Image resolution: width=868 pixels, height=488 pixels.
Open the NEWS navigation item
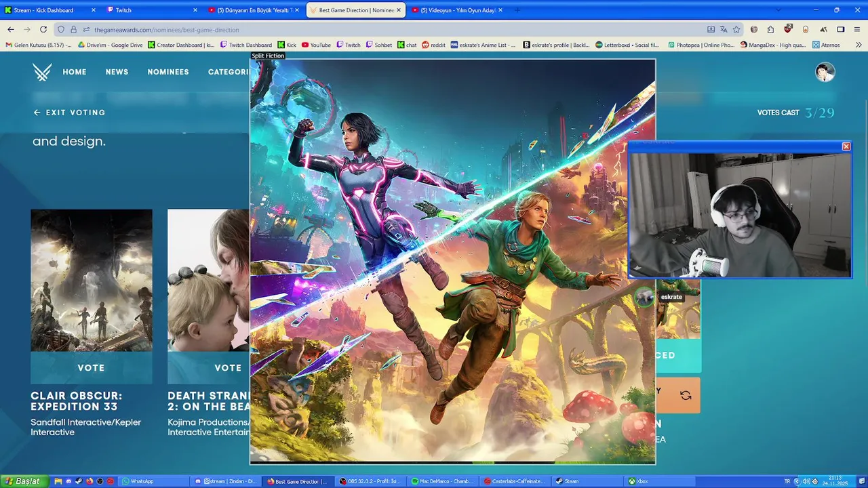coord(117,72)
